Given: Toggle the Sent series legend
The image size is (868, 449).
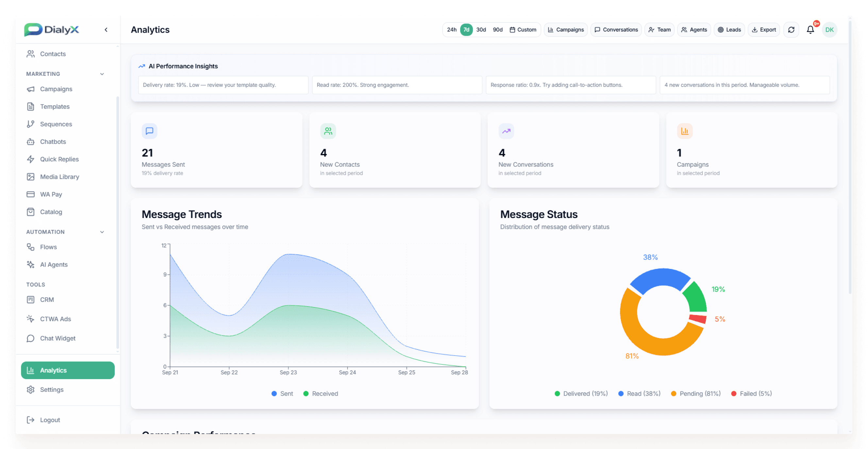Looking at the screenshot, I should coord(282,394).
